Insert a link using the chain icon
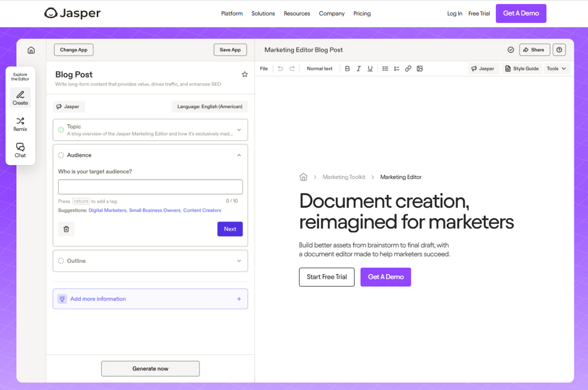The width and height of the screenshot is (588, 390). 408,68
